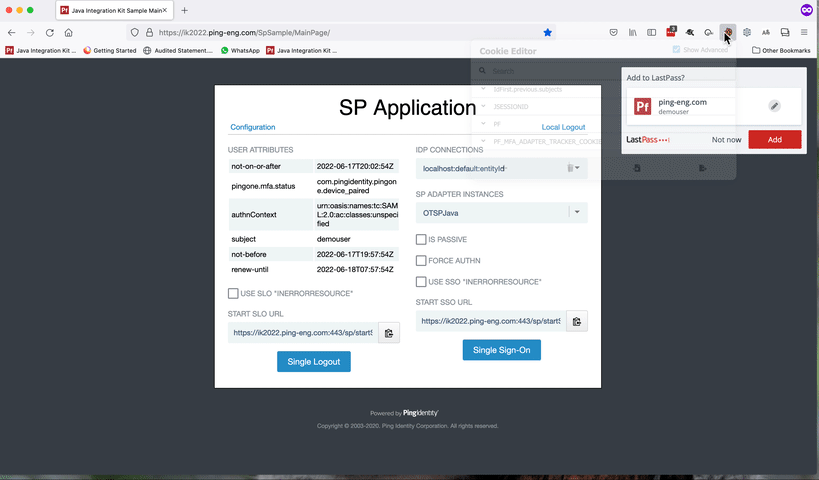
Task: Click the synced tabs toolbar icon
Action: 785,32
